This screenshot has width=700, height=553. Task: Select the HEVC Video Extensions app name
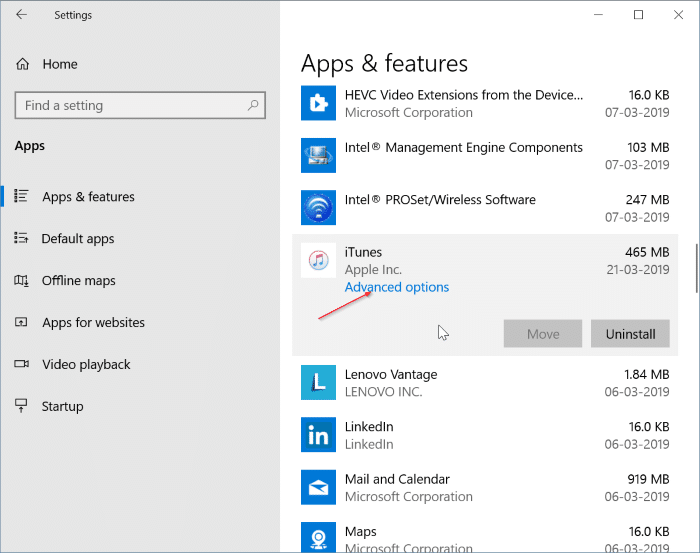click(x=464, y=95)
